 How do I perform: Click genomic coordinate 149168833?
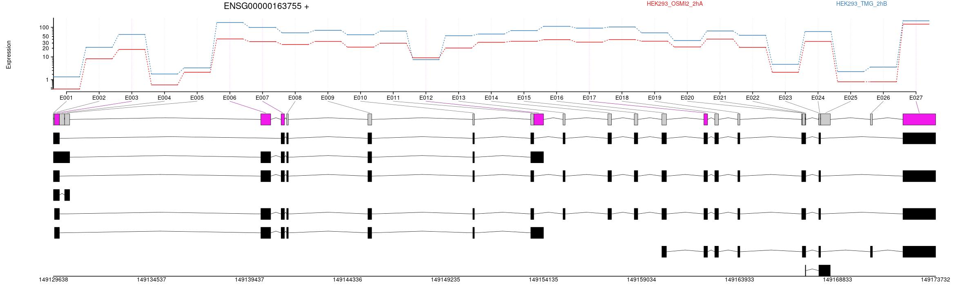click(837, 280)
